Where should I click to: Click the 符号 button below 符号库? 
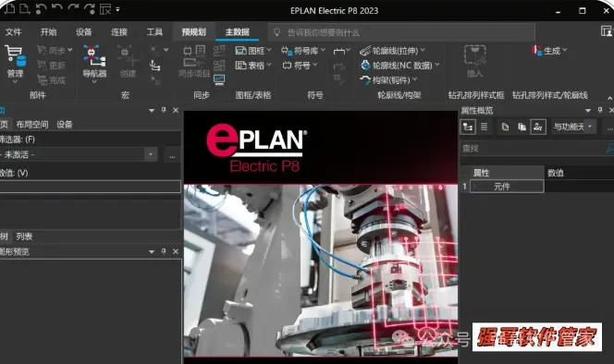(300, 66)
